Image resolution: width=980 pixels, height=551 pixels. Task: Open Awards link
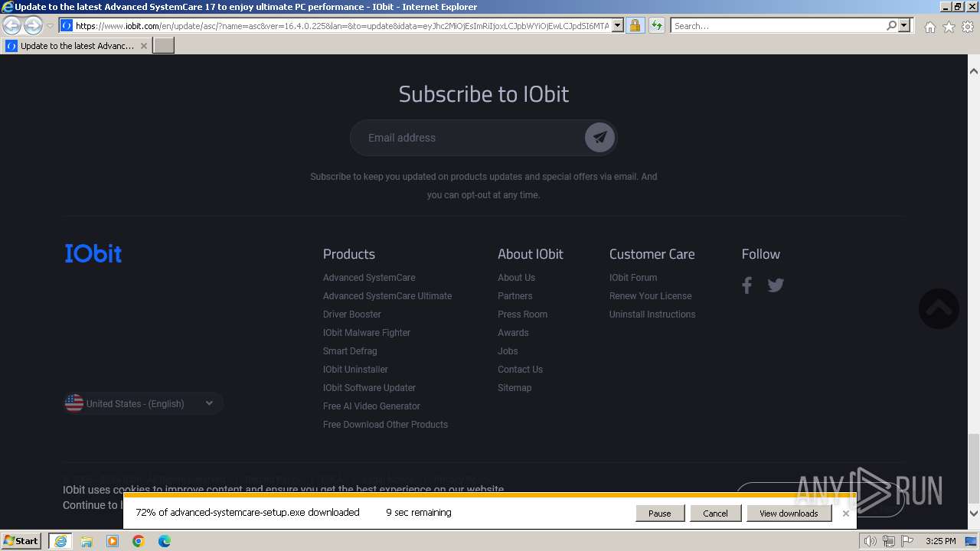point(513,333)
